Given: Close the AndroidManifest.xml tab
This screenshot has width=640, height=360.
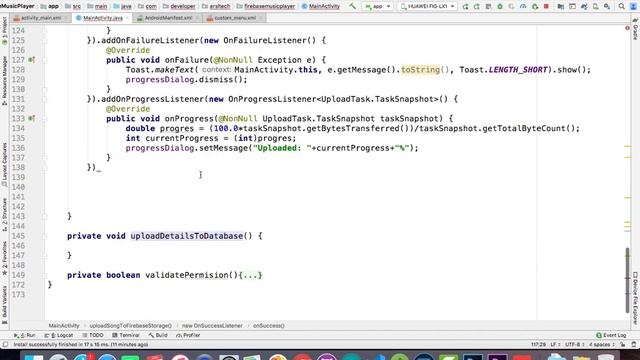Looking at the screenshot, I should 197,18.
